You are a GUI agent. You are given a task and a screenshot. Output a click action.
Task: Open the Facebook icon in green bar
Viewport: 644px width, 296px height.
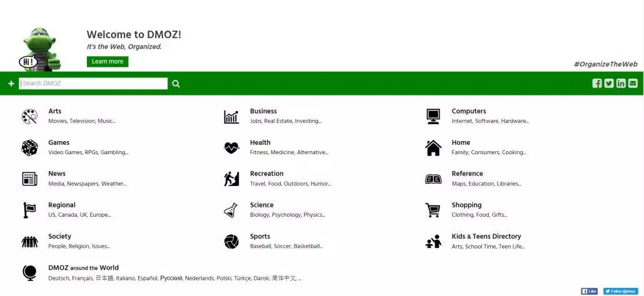pyautogui.click(x=596, y=83)
